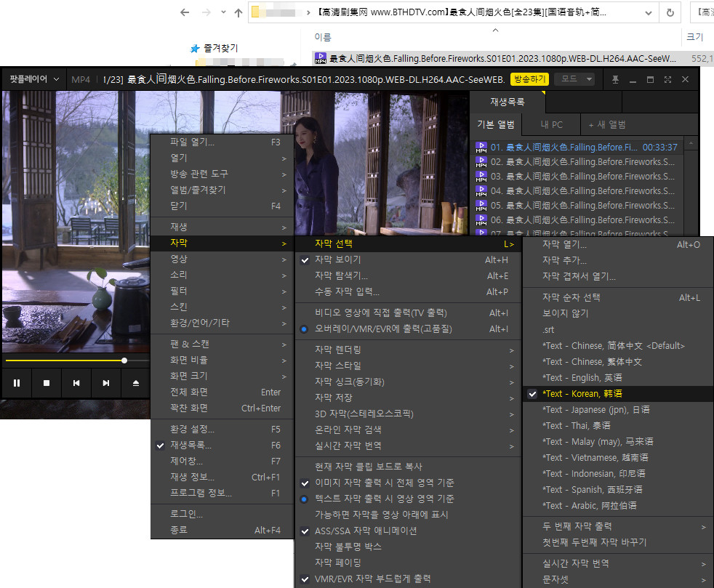
Task: Click the Explorer back arrow
Action: point(185,12)
